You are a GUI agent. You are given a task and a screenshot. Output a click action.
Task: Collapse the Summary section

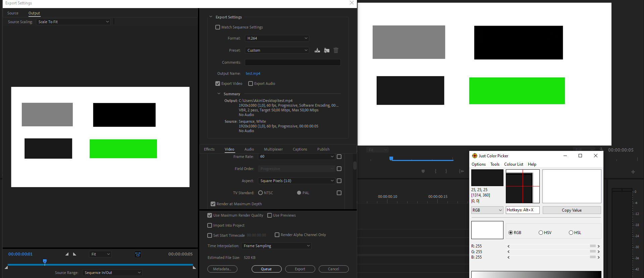(219, 94)
